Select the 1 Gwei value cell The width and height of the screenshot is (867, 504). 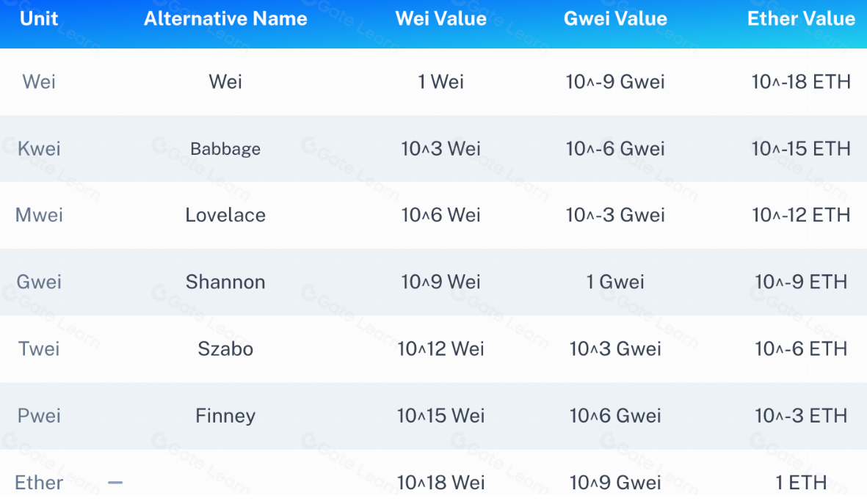615,282
